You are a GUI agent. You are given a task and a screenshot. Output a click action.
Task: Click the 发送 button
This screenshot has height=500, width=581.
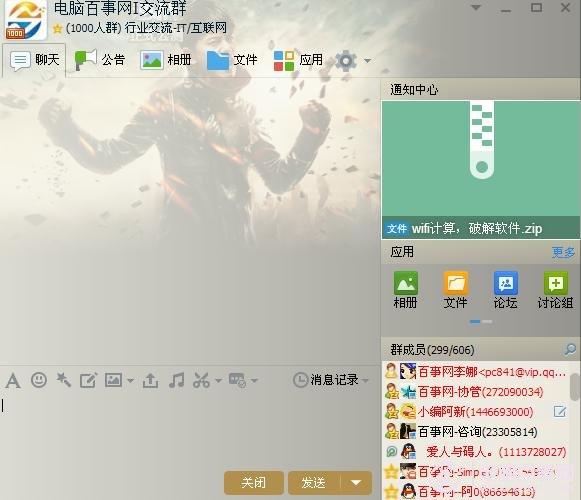point(314,483)
